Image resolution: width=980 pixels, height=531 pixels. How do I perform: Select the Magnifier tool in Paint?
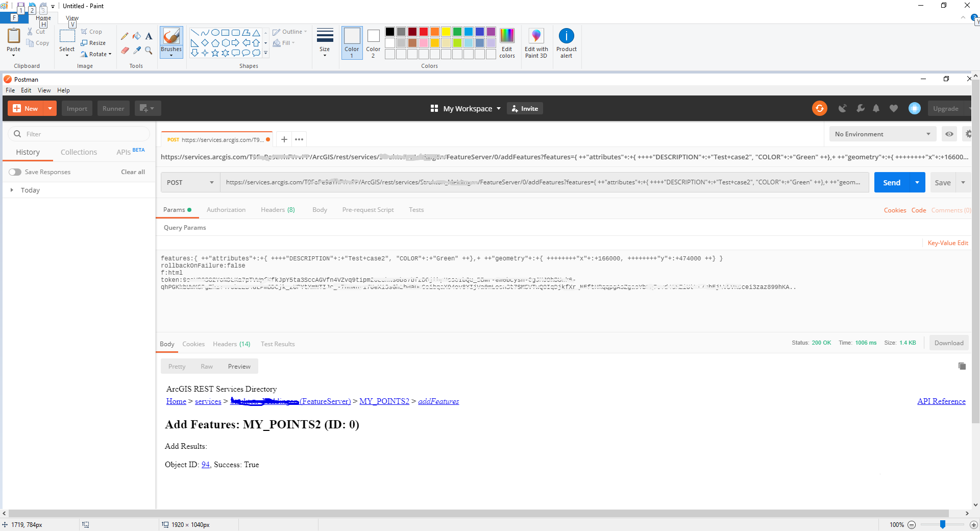(149, 50)
